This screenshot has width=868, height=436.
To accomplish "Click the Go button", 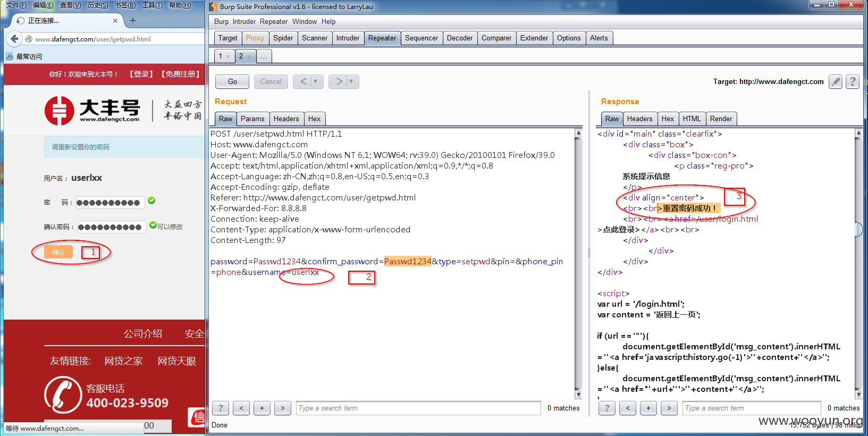I will (232, 81).
